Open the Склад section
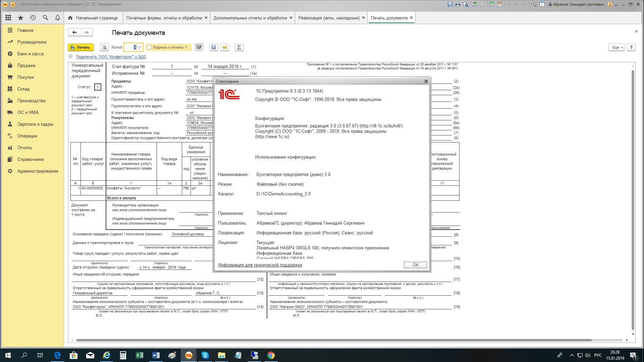The width and height of the screenshot is (644, 362). [x=33, y=89]
